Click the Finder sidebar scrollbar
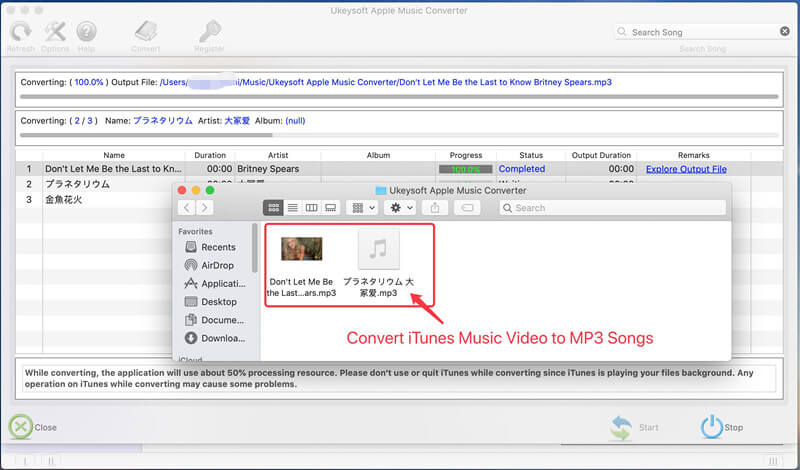800x470 pixels. tap(255, 248)
